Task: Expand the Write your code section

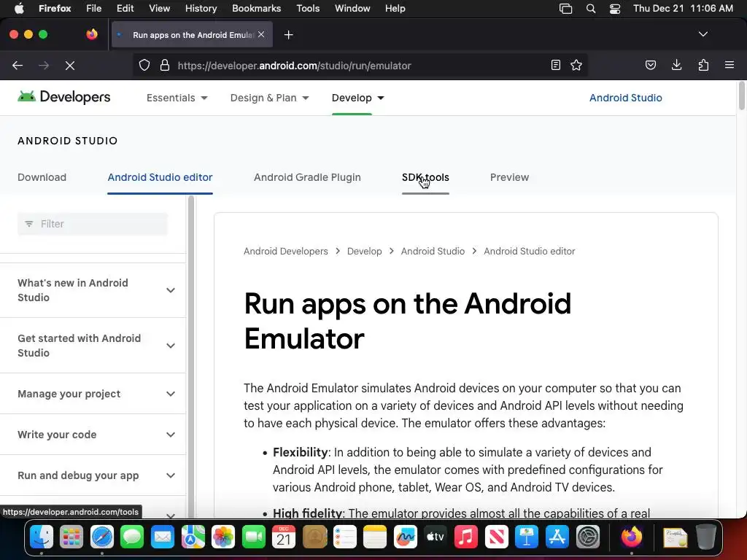Action: tap(93, 435)
